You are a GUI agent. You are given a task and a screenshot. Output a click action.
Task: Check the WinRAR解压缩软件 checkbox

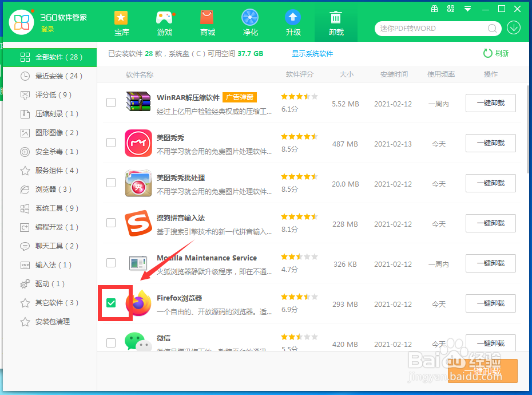click(111, 102)
